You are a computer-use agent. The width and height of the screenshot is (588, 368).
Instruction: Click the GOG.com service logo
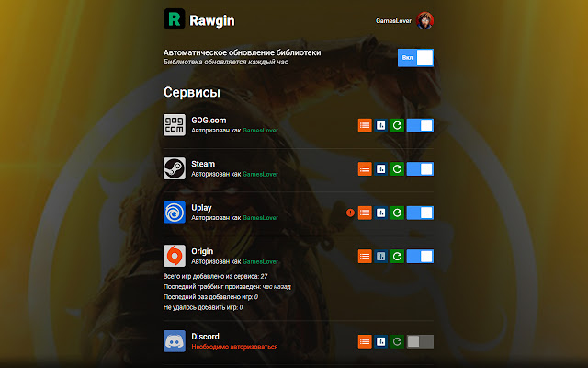pyautogui.click(x=175, y=125)
